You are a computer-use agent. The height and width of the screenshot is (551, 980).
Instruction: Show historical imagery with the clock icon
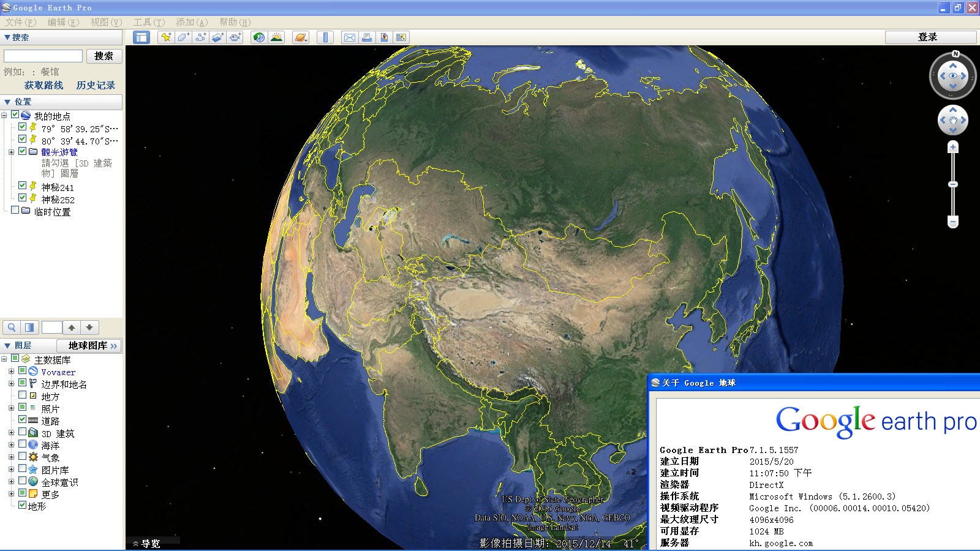click(259, 37)
